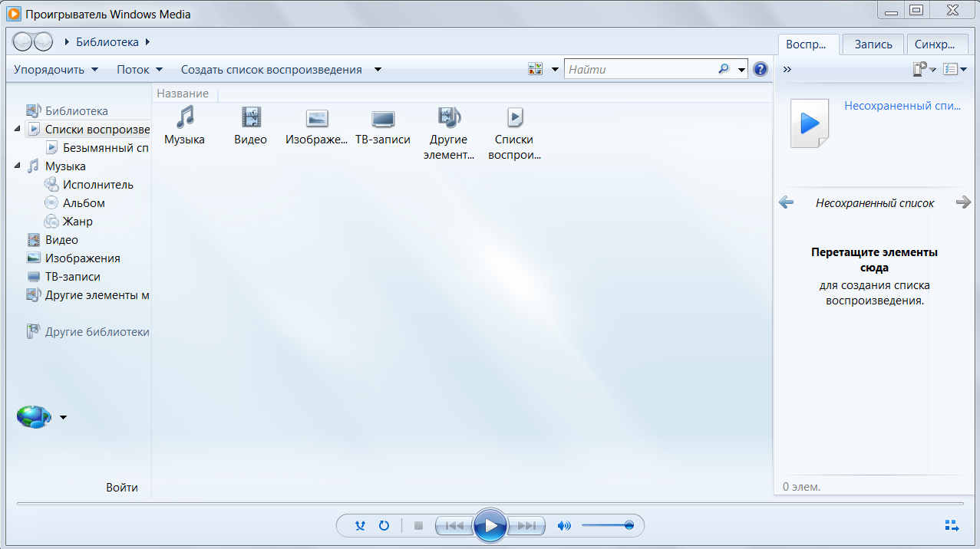
Task: Switch to the Воспроизведение tab
Action: [808, 44]
